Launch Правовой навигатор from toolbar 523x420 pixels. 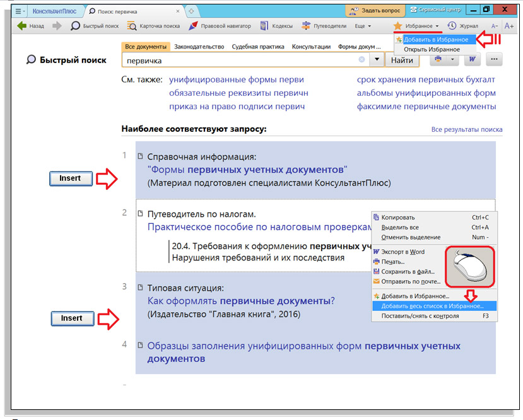(220, 26)
